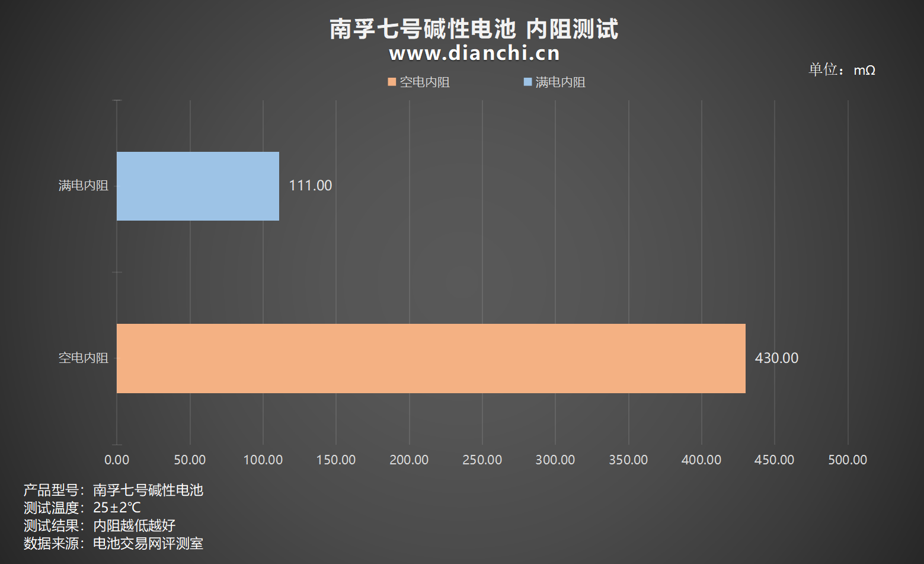Viewport: 924px width, 564px height.
Task: Click the 产品型号：南孚七号碱性电池 line
Action: point(113,490)
